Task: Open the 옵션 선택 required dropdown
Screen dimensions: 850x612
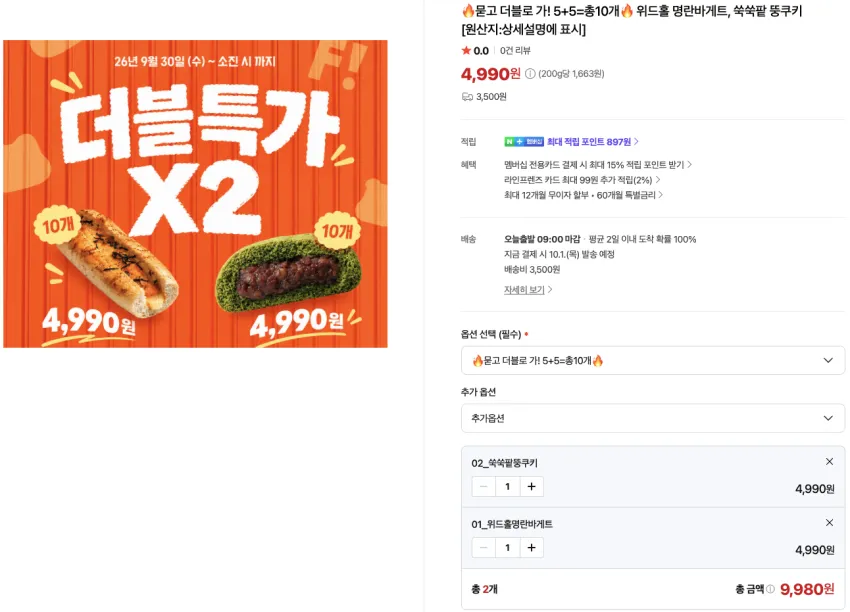Action: point(653,360)
